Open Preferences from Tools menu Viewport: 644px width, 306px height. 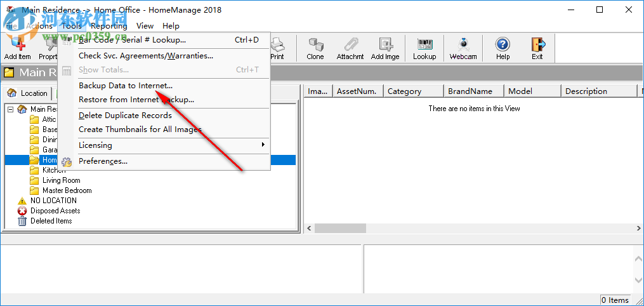164,161
